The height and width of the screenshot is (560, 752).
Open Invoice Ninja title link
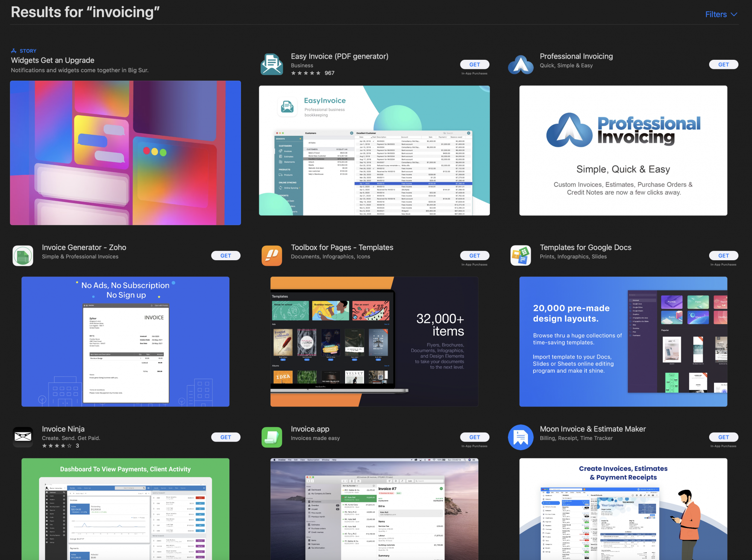point(63,429)
